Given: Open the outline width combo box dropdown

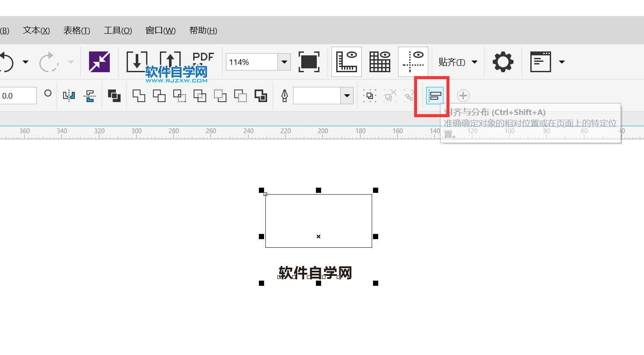Looking at the screenshot, I should [347, 96].
